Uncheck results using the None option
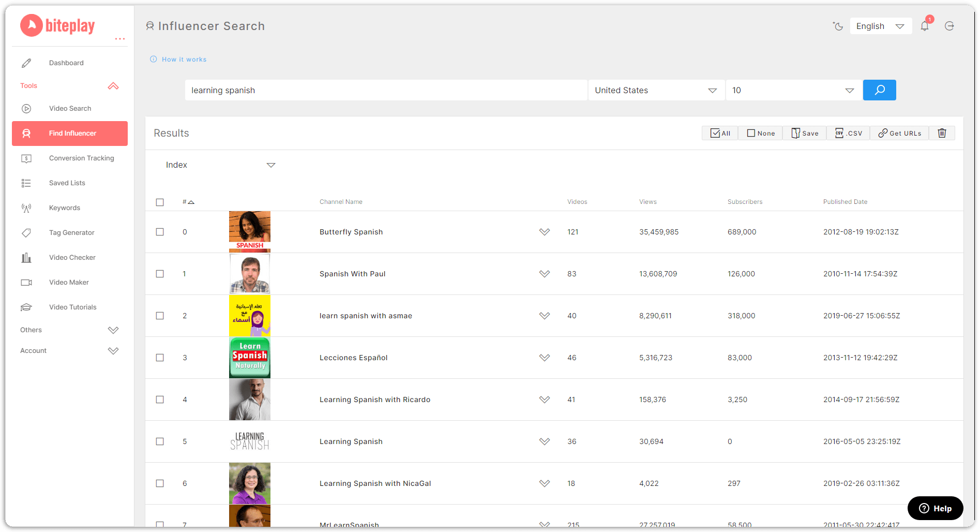980x532 pixels. pyautogui.click(x=760, y=133)
